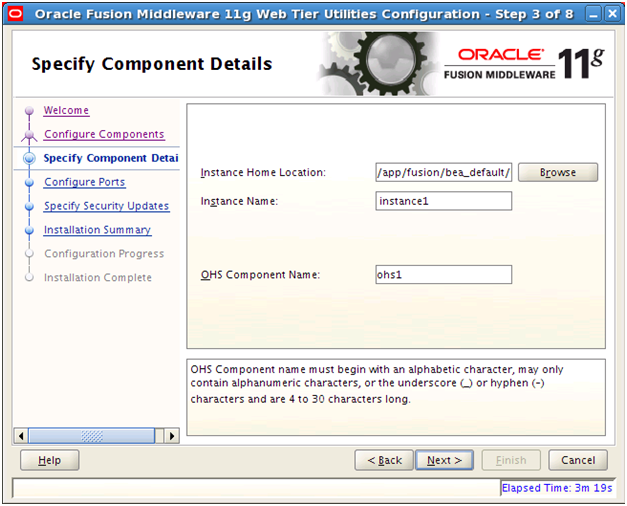
Task: Click the Oracle logo icon in title bar
Action: [16, 14]
